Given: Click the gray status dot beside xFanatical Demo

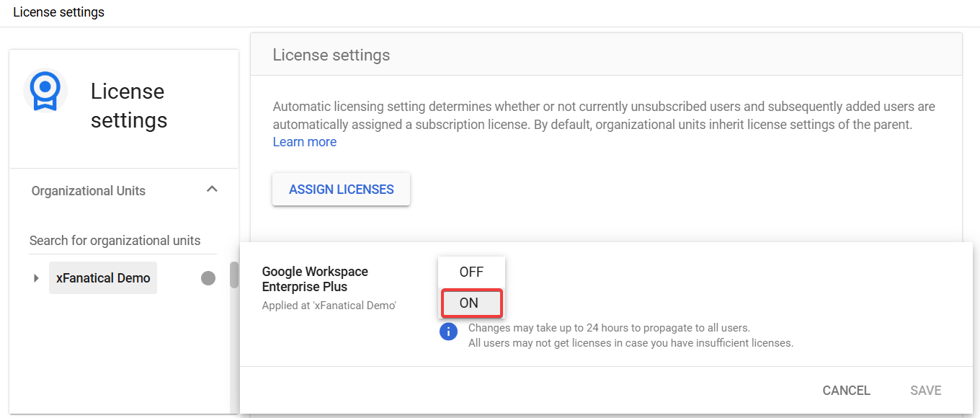Looking at the screenshot, I should tap(208, 278).
